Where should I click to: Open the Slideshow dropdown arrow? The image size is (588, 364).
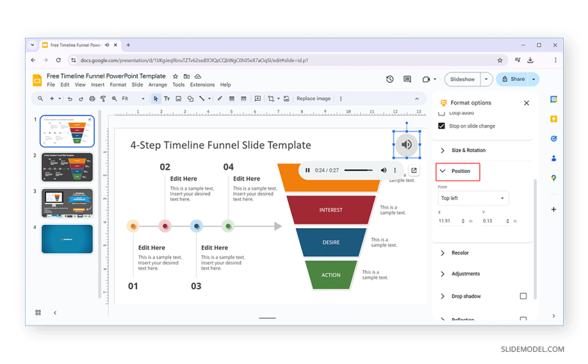(x=486, y=80)
